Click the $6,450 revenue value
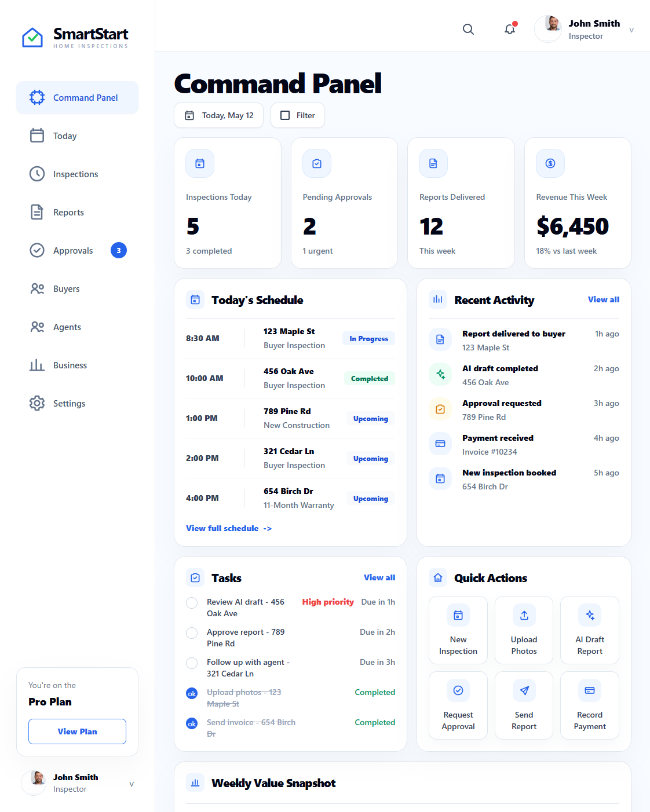 [572, 226]
